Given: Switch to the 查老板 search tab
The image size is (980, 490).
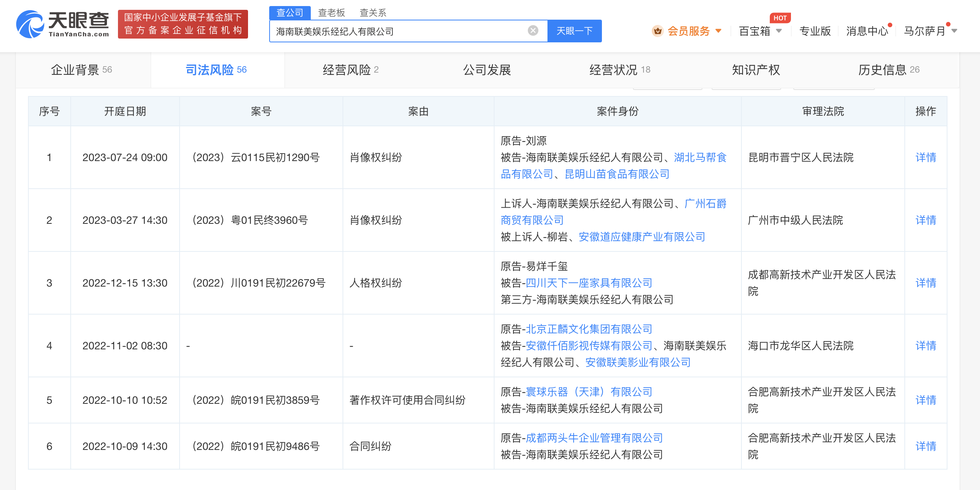Looking at the screenshot, I should pos(331,12).
